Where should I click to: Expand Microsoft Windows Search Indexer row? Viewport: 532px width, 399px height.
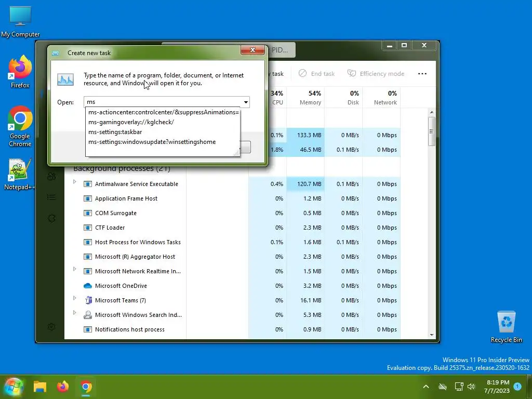[75, 313]
